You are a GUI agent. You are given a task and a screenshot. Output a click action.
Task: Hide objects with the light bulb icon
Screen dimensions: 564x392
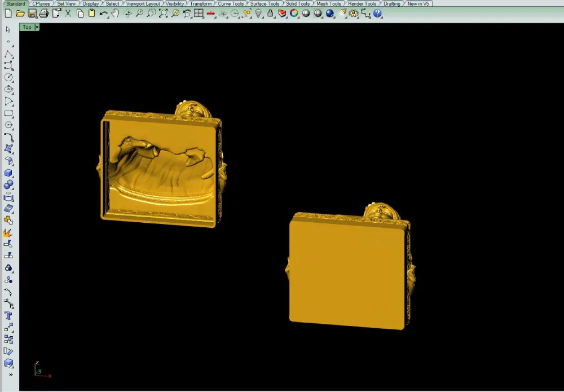[x=259, y=14]
